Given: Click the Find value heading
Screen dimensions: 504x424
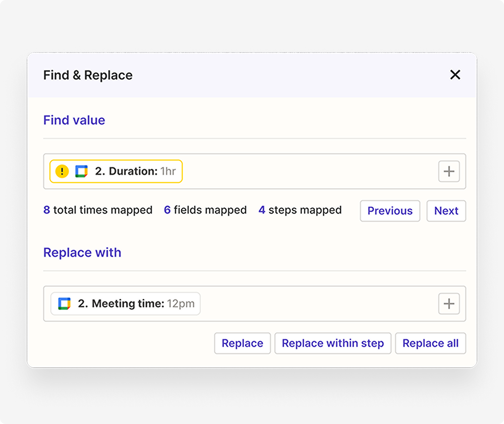Looking at the screenshot, I should pyautogui.click(x=74, y=120).
